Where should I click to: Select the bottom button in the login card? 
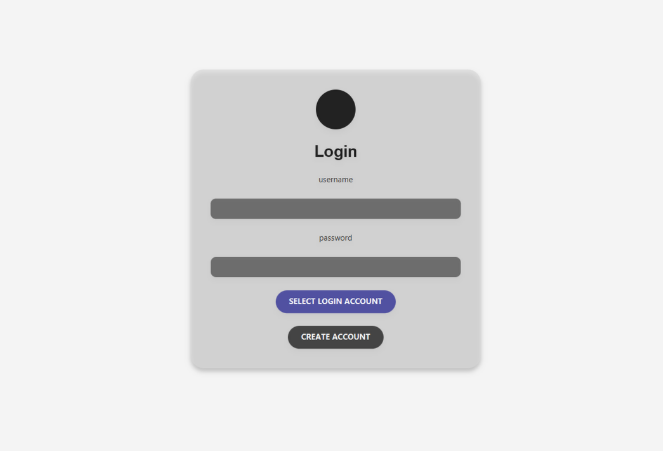pos(335,337)
